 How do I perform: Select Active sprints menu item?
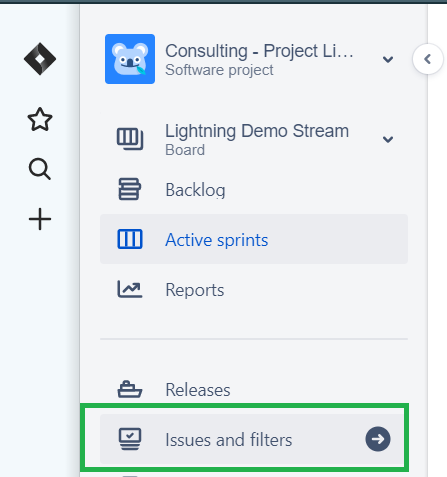[x=254, y=239]
